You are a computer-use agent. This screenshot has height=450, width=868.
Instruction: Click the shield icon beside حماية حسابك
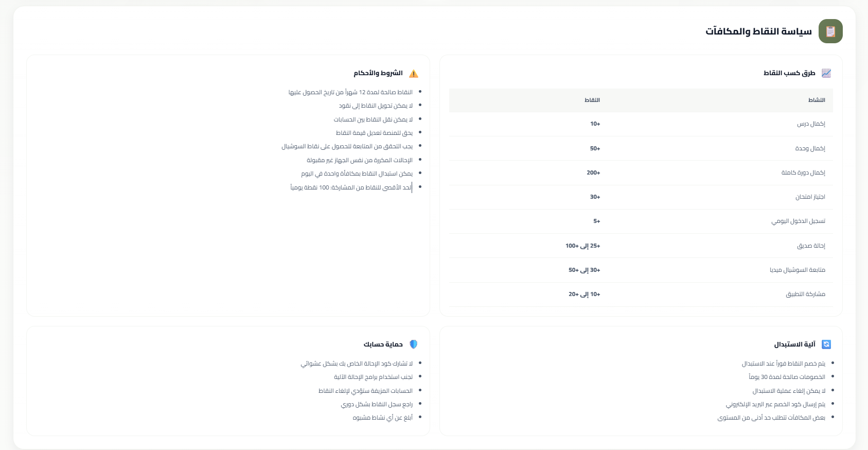(x=413, y=344)
